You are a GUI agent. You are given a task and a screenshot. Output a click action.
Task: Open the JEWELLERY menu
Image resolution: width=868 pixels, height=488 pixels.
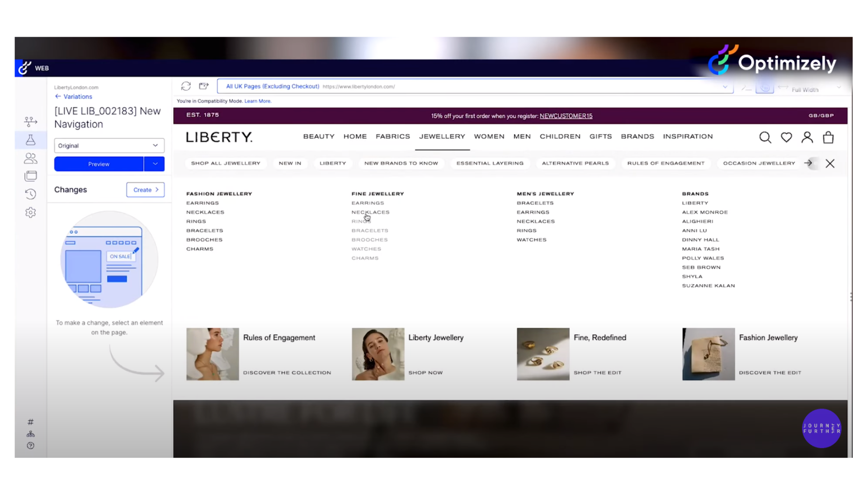tap(442, 136)
